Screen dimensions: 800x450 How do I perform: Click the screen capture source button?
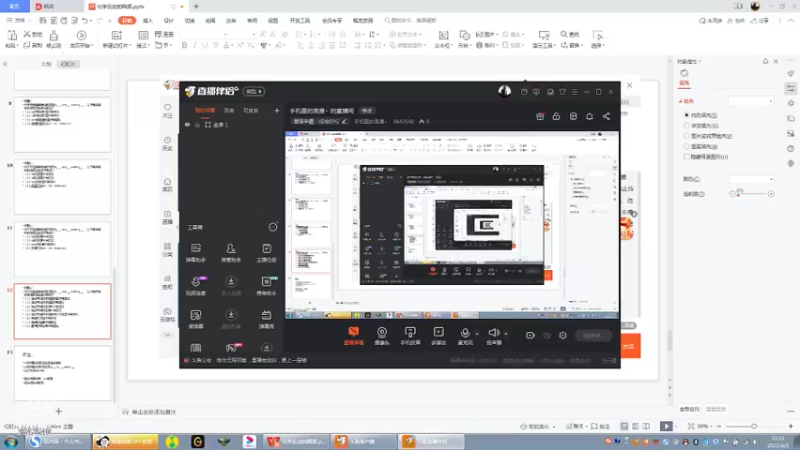[354, 336]
